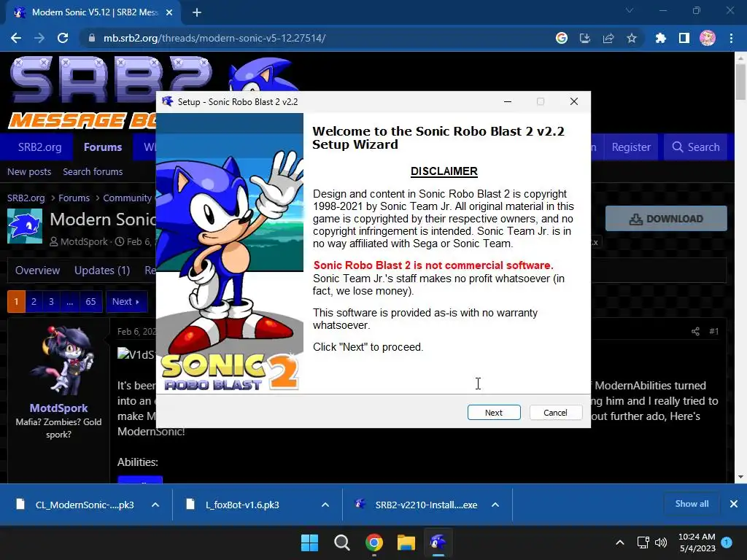Close the Chrome downloads bar
The image size is (747, 560).
[x=734, y=504]
